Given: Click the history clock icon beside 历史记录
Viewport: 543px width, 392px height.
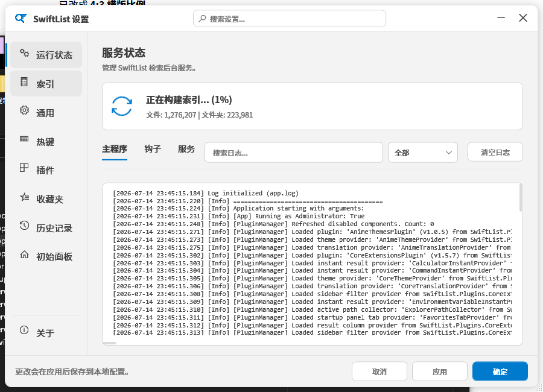Looking at the screenshot, I should [x=24, y=226].
